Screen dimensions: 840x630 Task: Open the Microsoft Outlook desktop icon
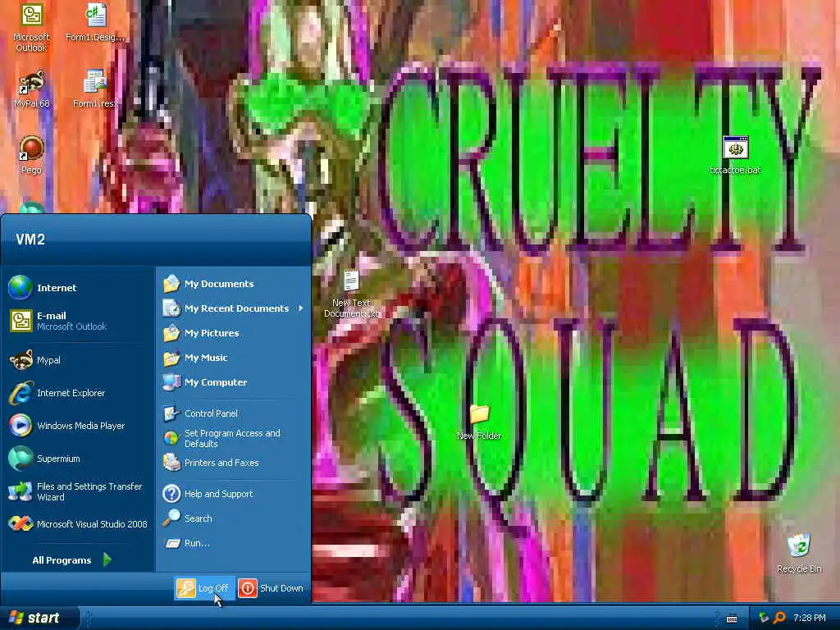(31, 28)
